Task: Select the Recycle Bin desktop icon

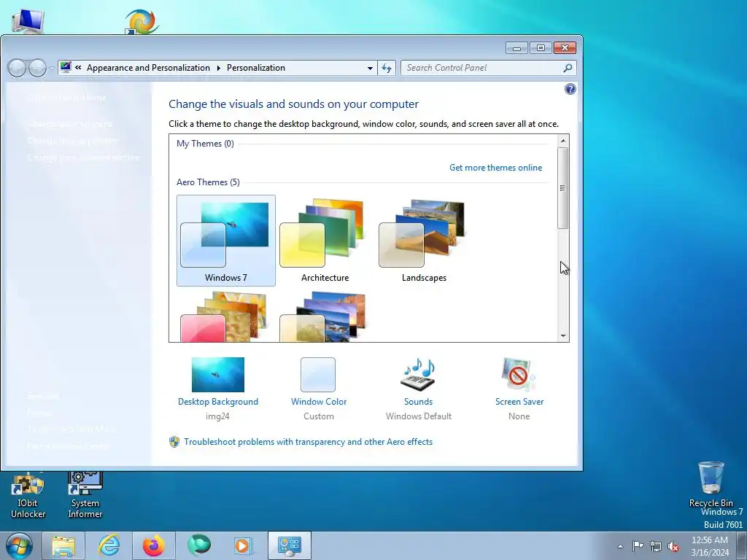Action: click(x=711, y=484)
